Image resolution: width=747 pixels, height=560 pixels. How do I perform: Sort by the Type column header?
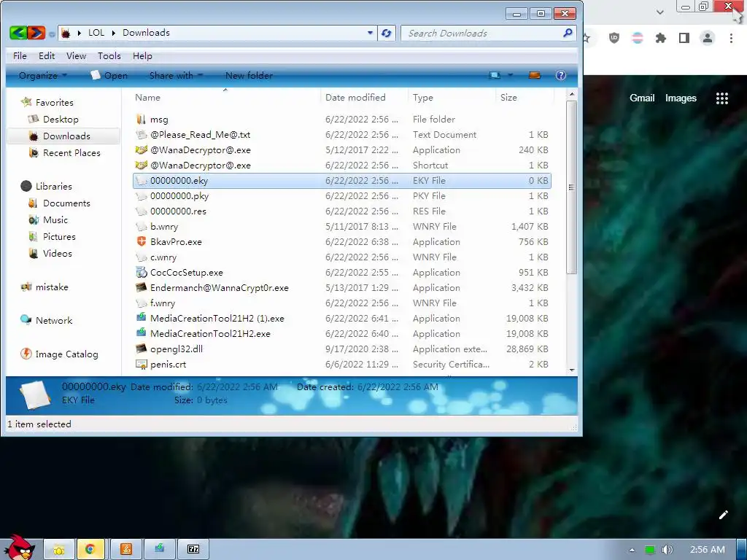(x=452, y=97)
